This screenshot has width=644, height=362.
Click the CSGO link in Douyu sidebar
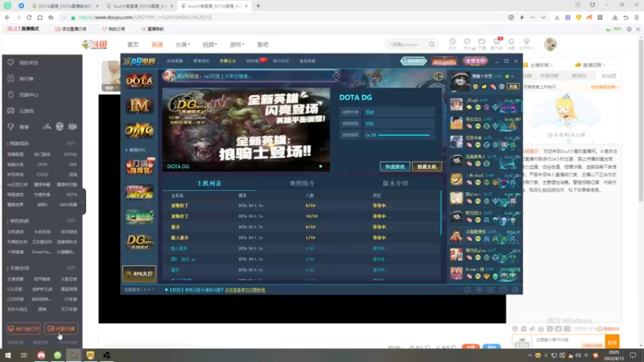43,175
